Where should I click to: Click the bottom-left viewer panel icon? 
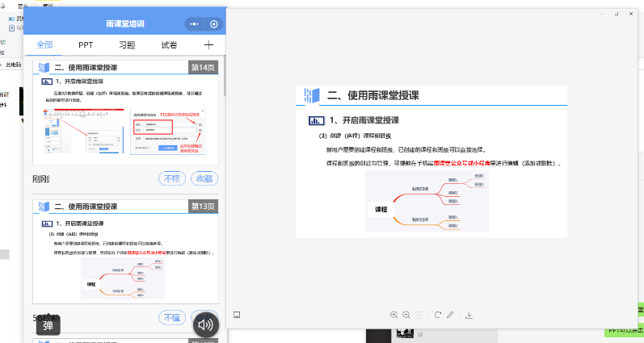pyautogui.click(x=238, y=315)
